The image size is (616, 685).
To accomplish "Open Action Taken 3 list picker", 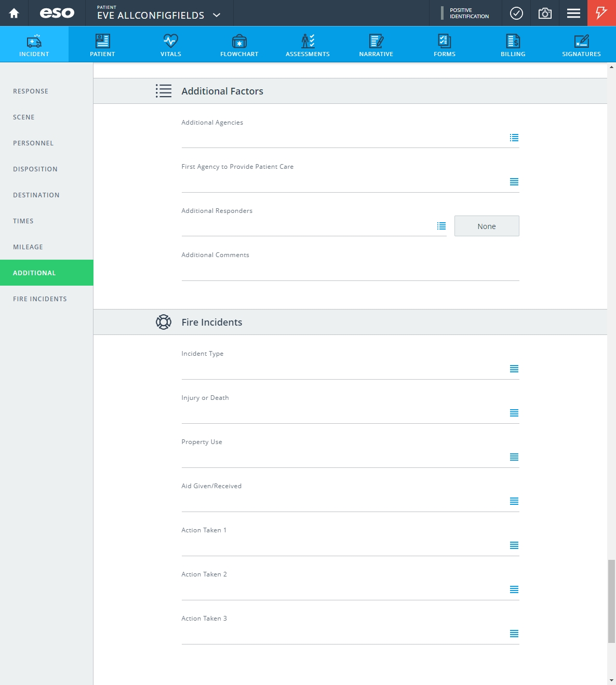I will point(514,634).
